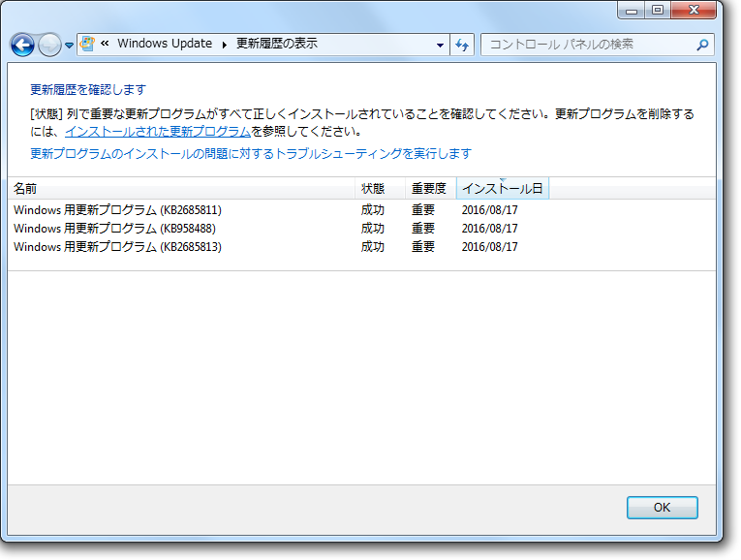Click the OK button
The image size is (741, 560).
662,507
